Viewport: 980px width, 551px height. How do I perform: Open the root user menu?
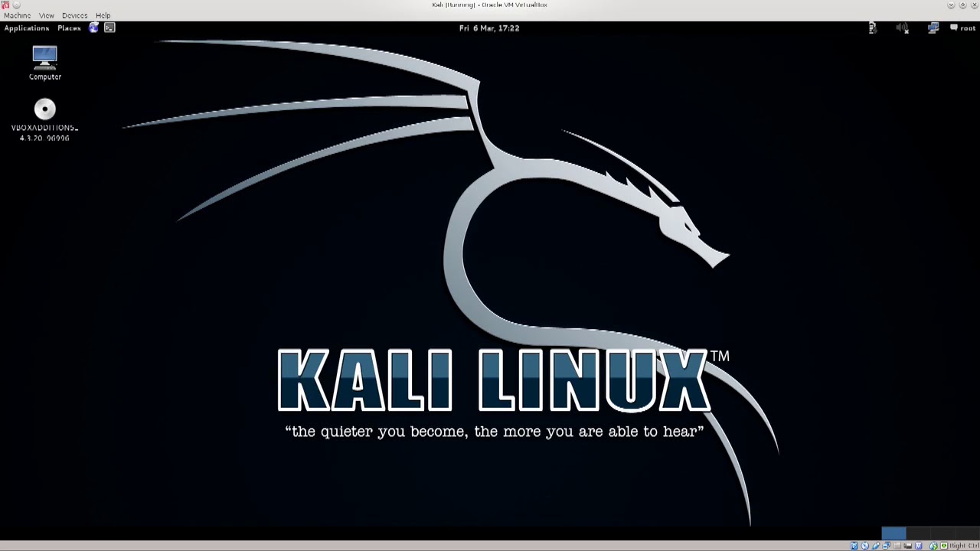[x=968, y=28]
